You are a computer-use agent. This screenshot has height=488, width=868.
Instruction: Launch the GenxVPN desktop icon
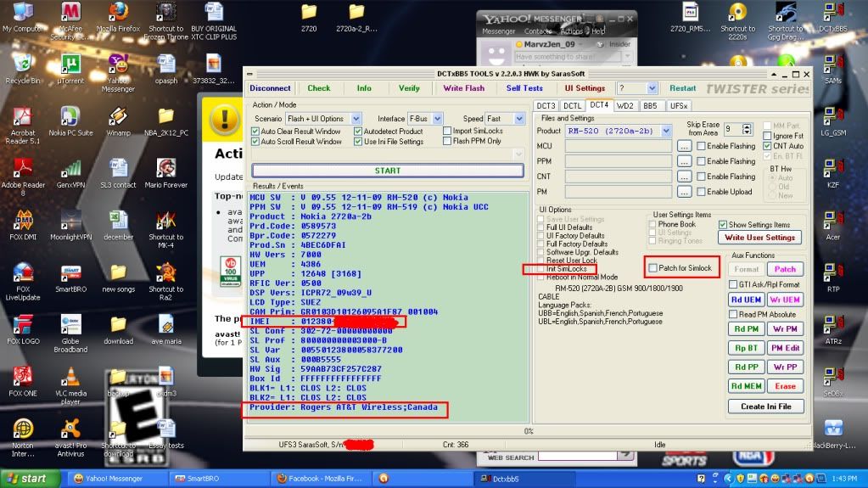click(x=70, y=173)
